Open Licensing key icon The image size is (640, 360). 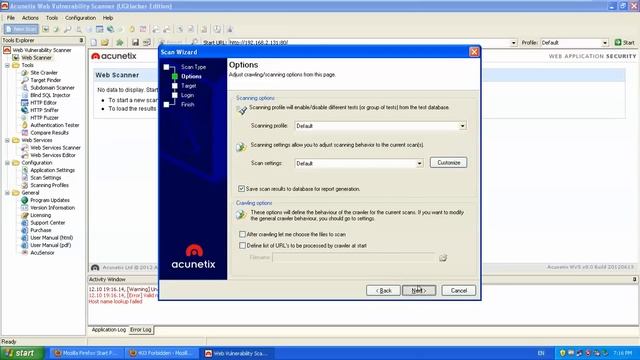tap(24, 215)
